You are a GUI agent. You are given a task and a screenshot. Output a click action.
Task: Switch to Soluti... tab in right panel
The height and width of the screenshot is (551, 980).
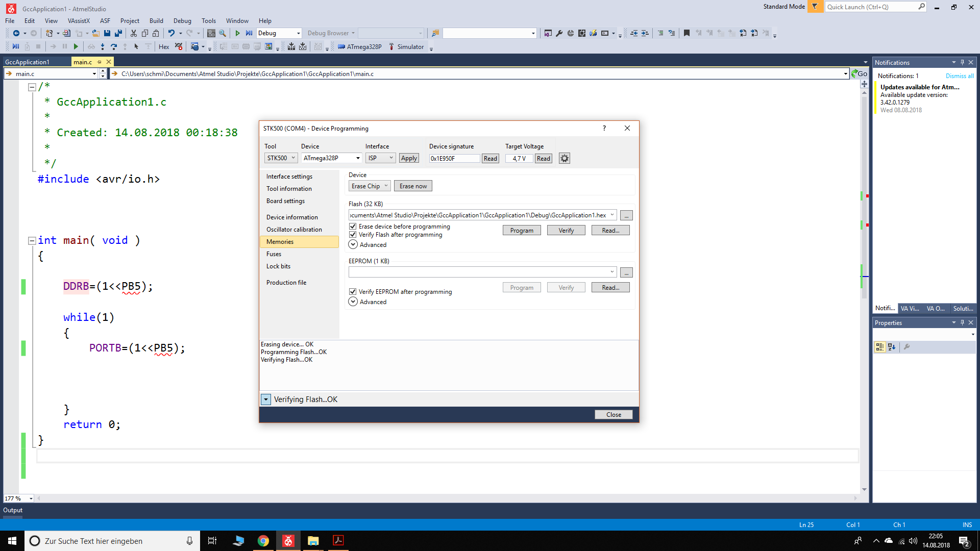pos(963,309)
